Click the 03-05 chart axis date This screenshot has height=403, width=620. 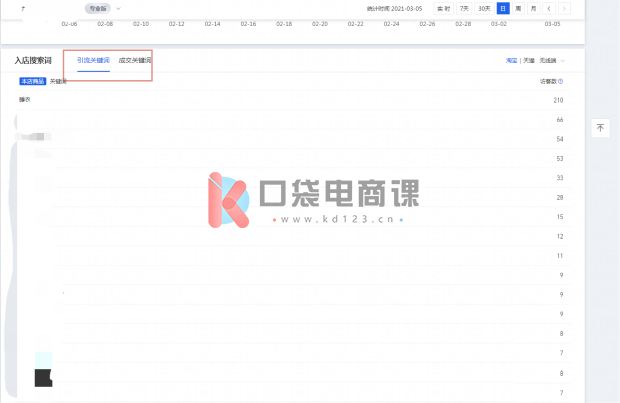click(552, 24)
